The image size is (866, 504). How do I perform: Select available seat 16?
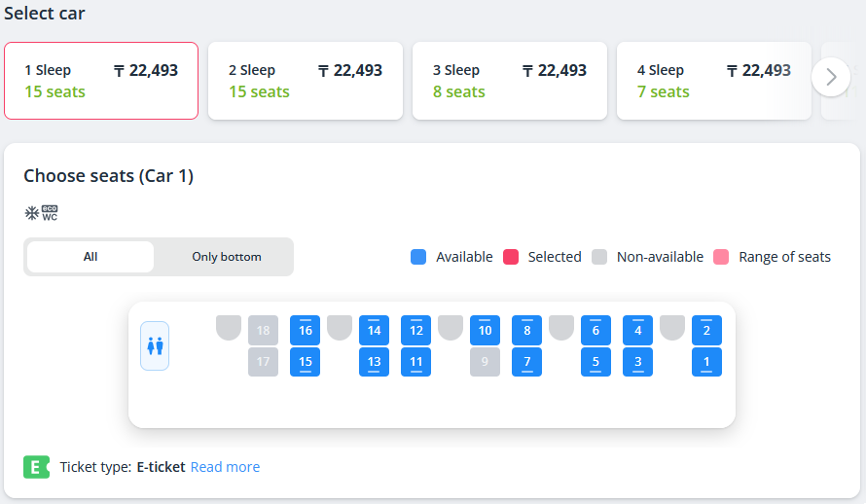[x=306, y=331]
